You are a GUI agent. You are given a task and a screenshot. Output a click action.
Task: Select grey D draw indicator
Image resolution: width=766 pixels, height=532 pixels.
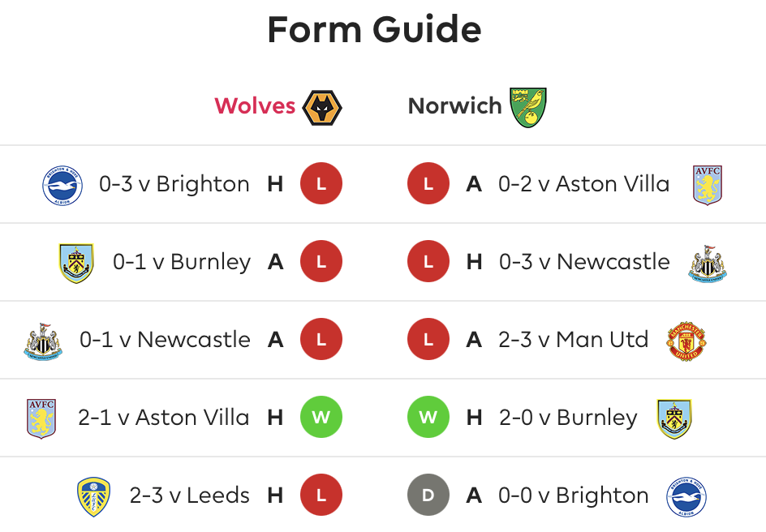428,495
